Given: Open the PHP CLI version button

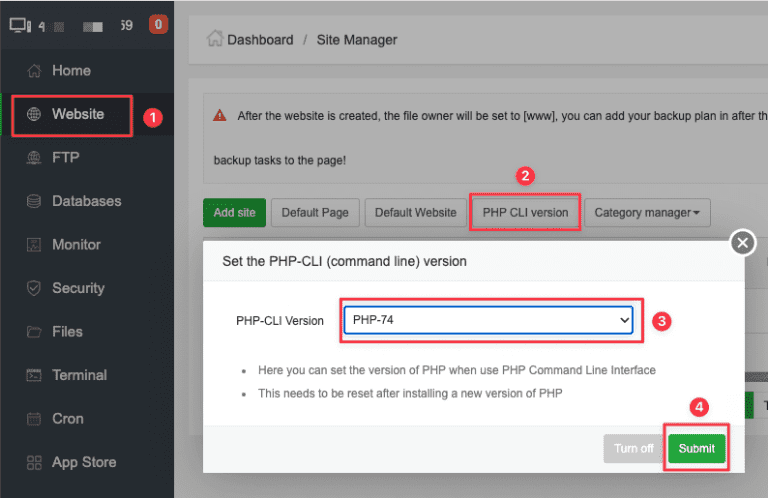Looking at the screenshot, I should point(525,212).
